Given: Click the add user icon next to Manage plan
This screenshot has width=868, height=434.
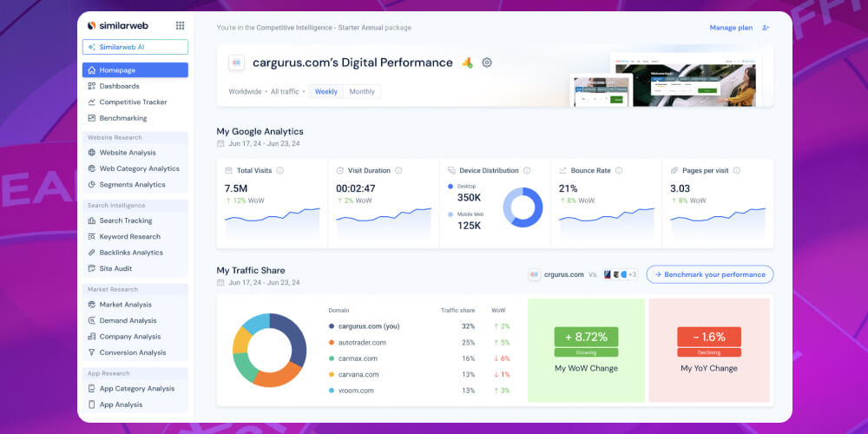Looking at the screenshot, I should (766, 28).
